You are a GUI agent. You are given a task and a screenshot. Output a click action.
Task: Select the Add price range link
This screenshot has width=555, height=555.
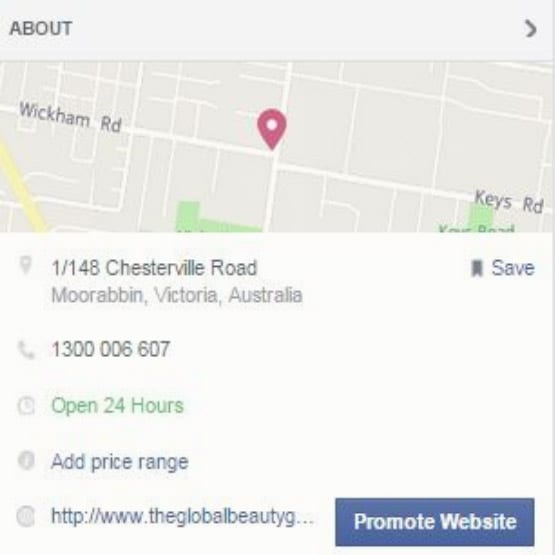(120, 462)
